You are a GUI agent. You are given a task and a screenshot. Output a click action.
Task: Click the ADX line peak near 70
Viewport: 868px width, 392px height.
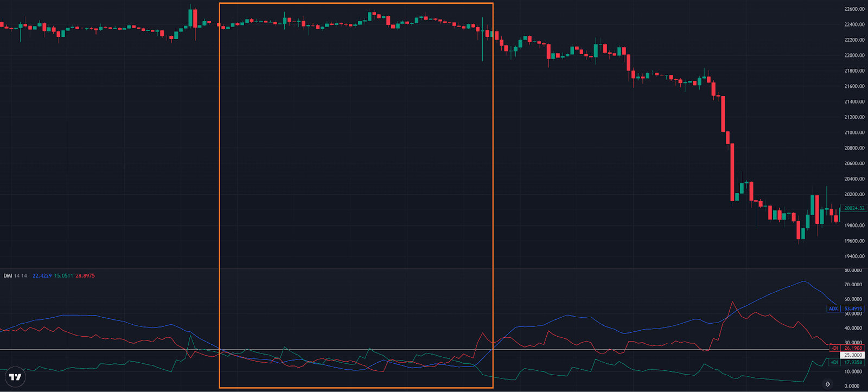pos(803,281)
